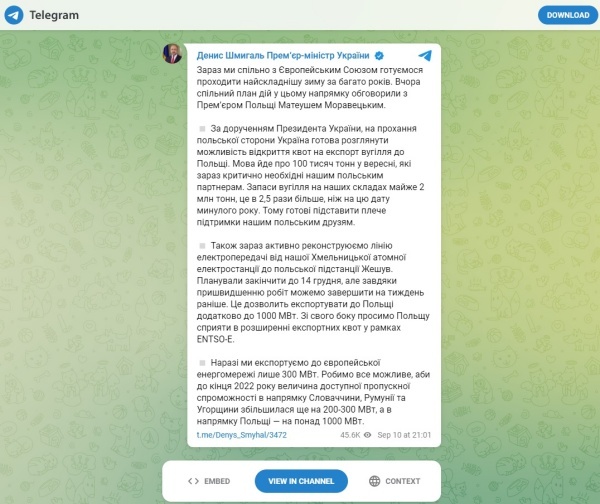Open the Денис Шмигаль channel name link
Screen dimensions: 600x504
(283, 55)
